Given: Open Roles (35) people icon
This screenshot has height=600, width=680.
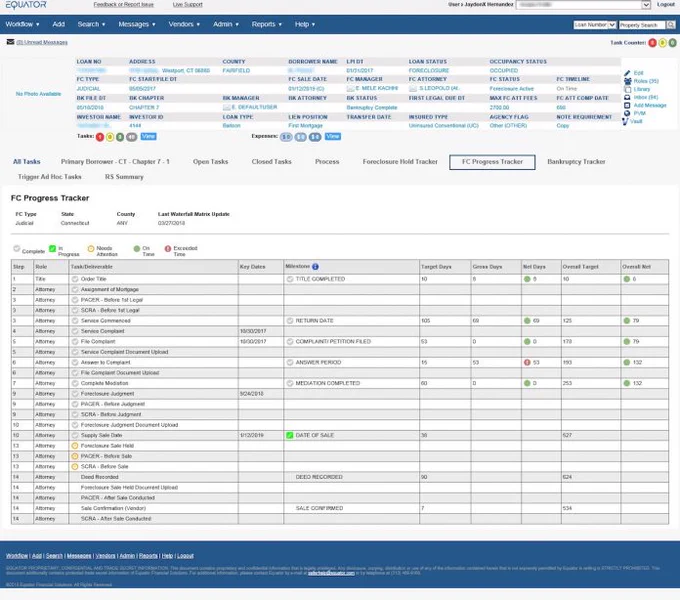Looking at the screenshot, I should point(627,81).
